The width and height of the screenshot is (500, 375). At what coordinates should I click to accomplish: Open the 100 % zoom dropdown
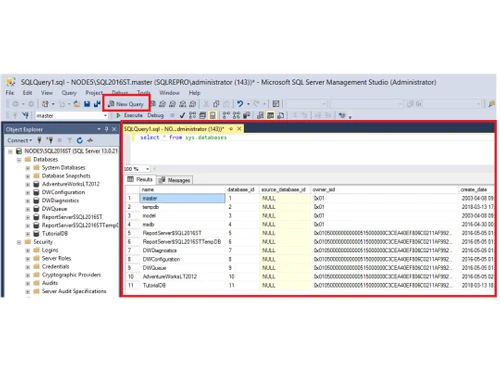click(x=147, y=169)
